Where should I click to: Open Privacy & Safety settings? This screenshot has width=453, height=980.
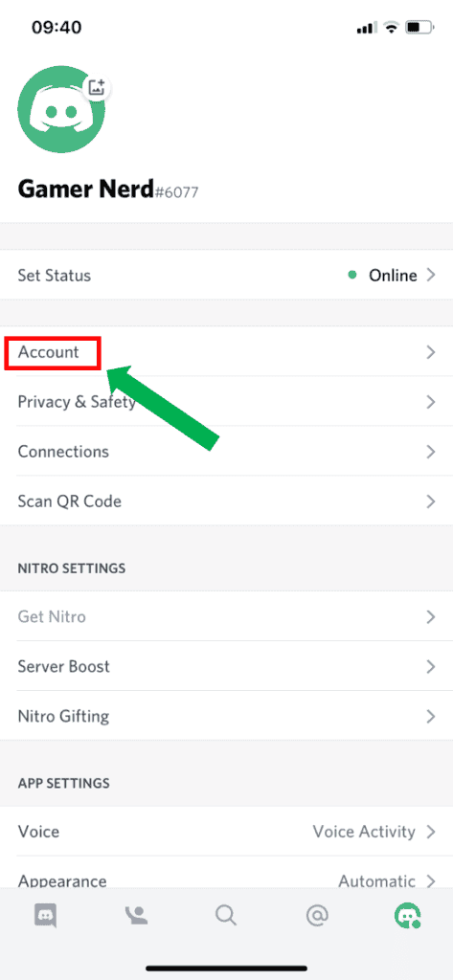click(226, 401)
